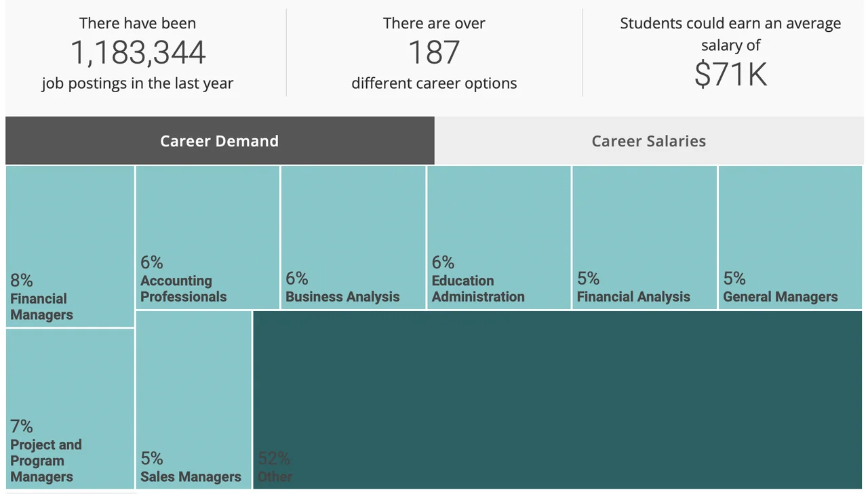Click "Students could earn an average" text
868x494 pixels.
click(x=730, y=23)
